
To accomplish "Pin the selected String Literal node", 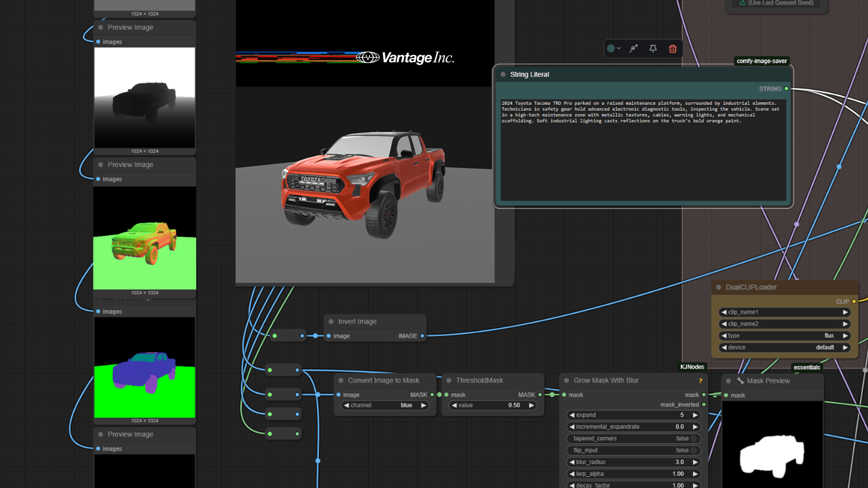I will point(653,48).
